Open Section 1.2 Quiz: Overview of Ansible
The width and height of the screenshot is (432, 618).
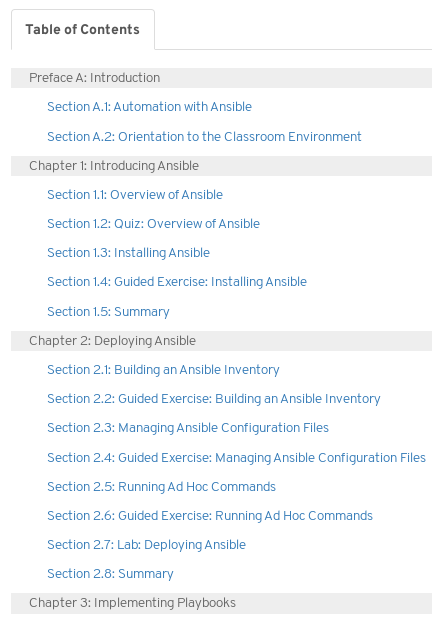click(154, 224)
